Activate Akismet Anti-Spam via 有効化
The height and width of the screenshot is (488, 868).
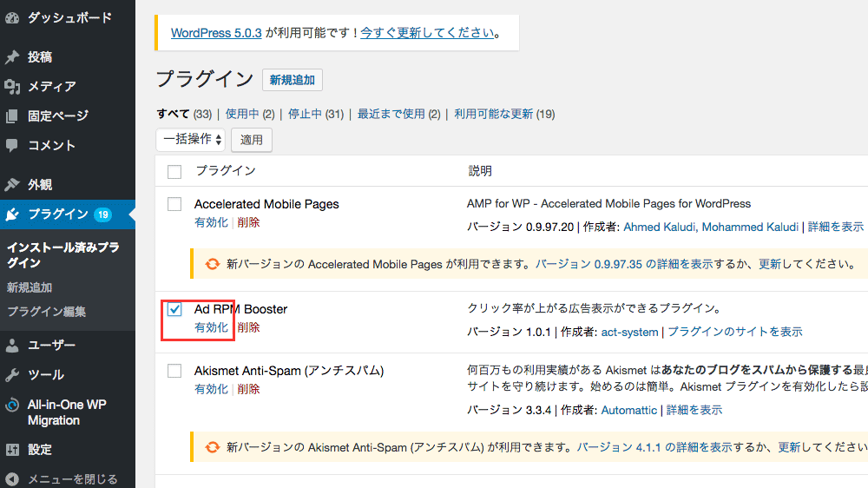point(211,389)
